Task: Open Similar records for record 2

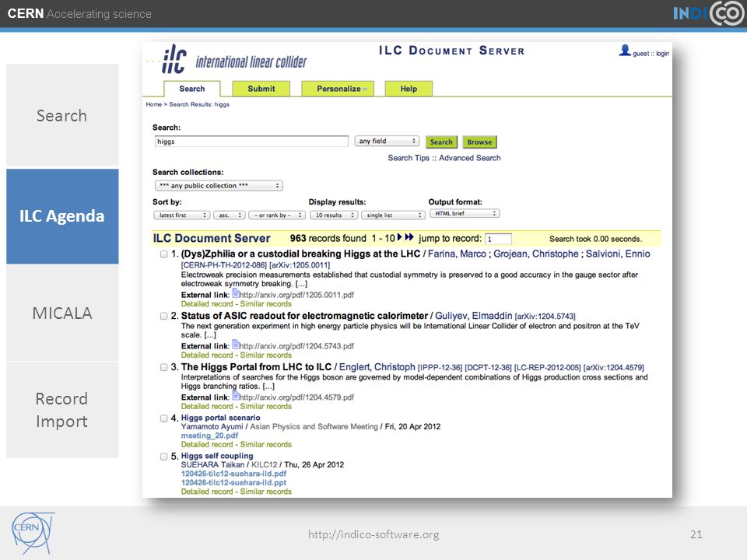Action: [266, 355]
